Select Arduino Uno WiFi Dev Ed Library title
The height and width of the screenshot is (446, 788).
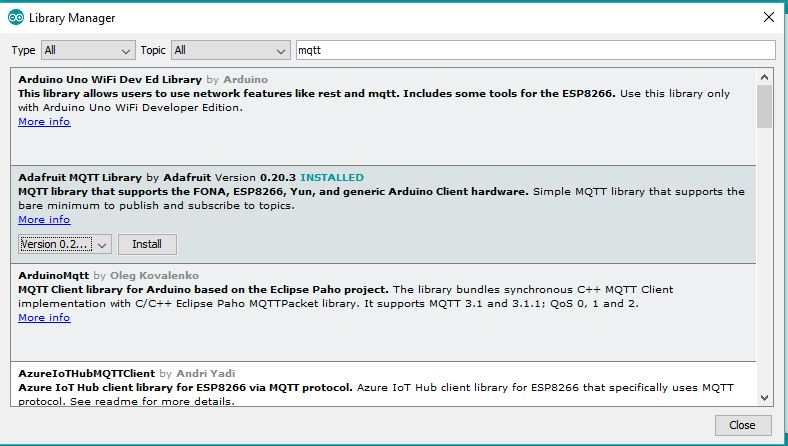(110, 79)
